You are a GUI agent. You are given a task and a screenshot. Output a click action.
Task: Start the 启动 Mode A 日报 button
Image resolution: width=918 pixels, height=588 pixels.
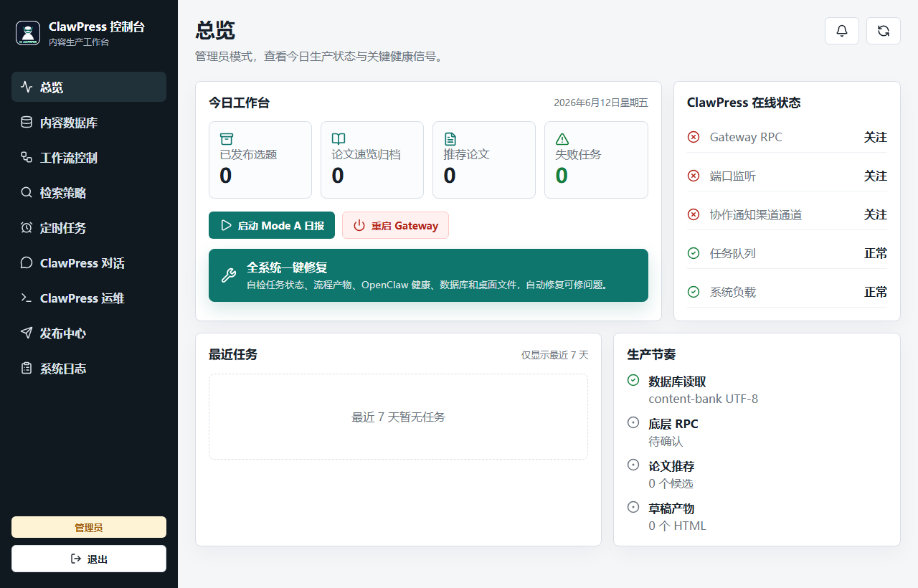pyautogui.click(x=272, y=225)
